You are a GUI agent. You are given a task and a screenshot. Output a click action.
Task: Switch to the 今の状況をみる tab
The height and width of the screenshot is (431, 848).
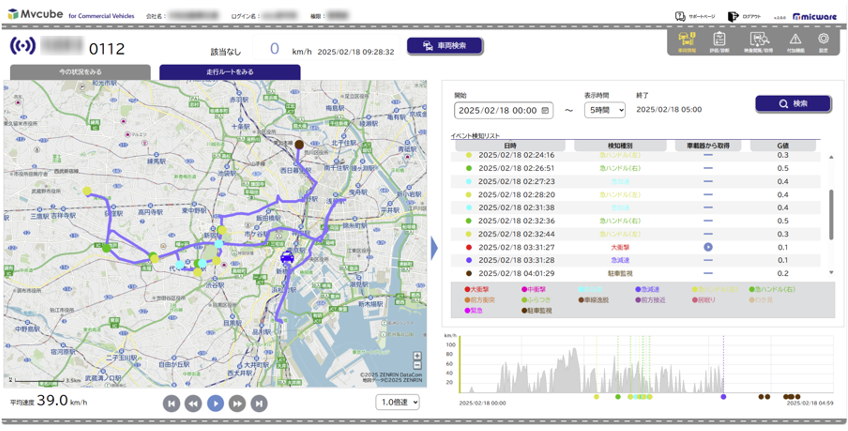(80, 72)
